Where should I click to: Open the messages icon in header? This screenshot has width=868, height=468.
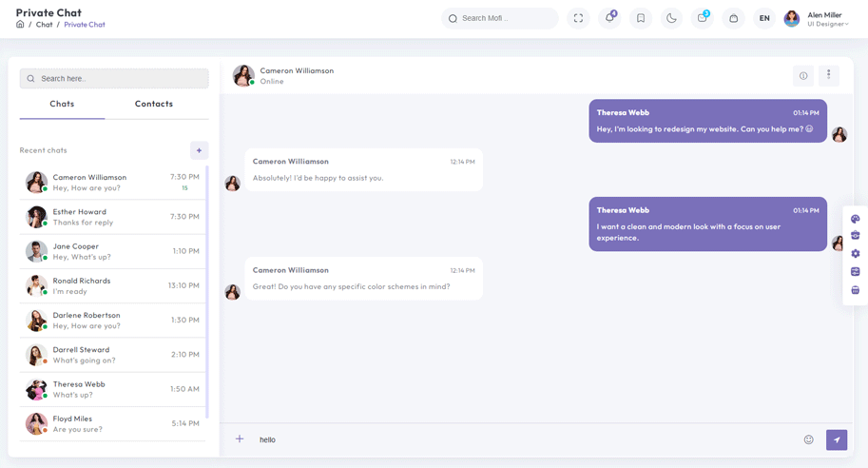click(x=703, y=18)
